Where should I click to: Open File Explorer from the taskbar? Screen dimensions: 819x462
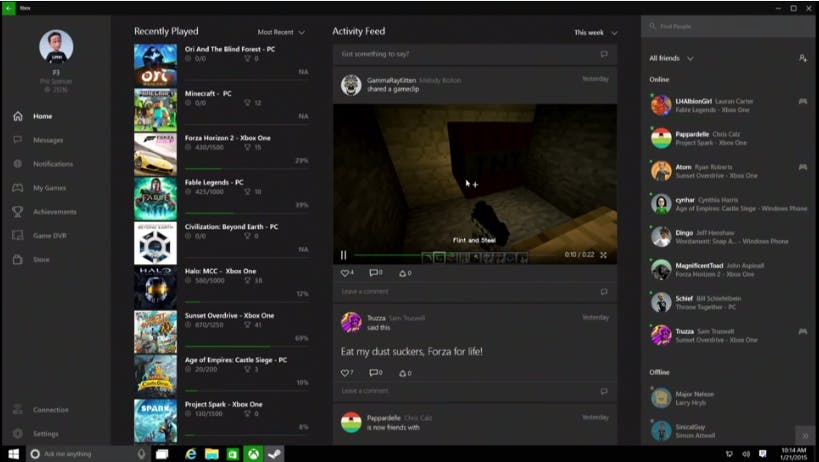pos(212,454)
